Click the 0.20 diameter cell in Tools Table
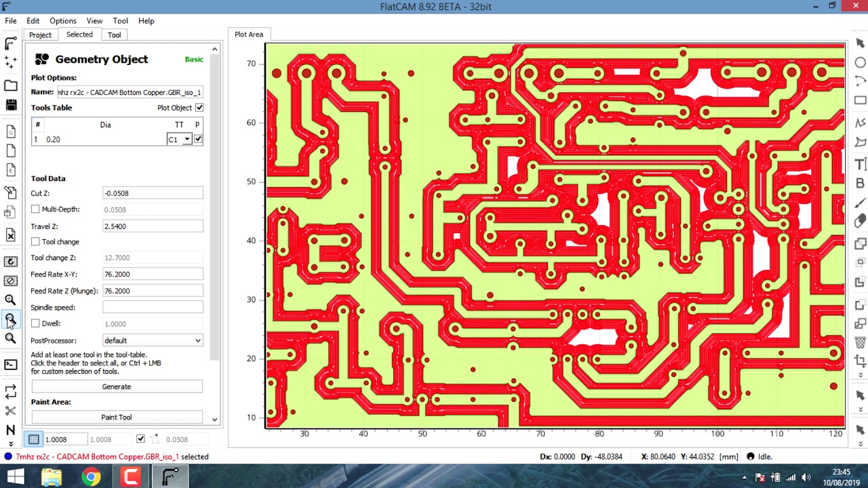Viewport: 868px width, 488px height. pos(105,140)
